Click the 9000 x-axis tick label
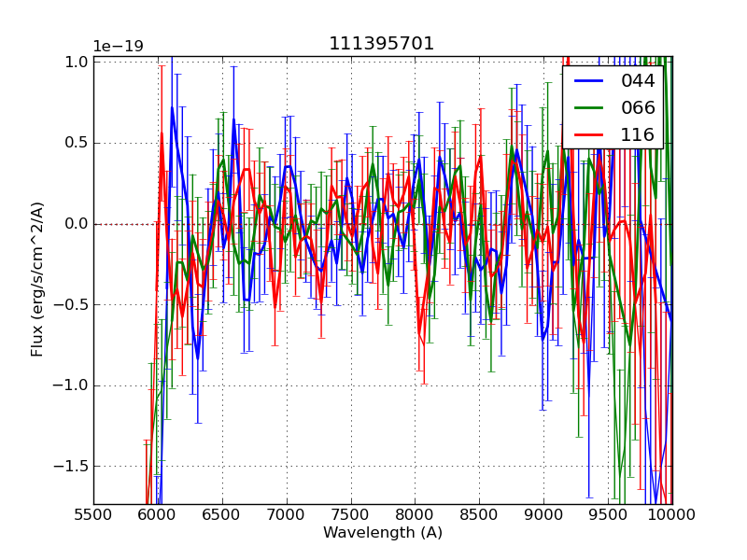This screenshot has height=560, width=747. click(x=543, y=514)
